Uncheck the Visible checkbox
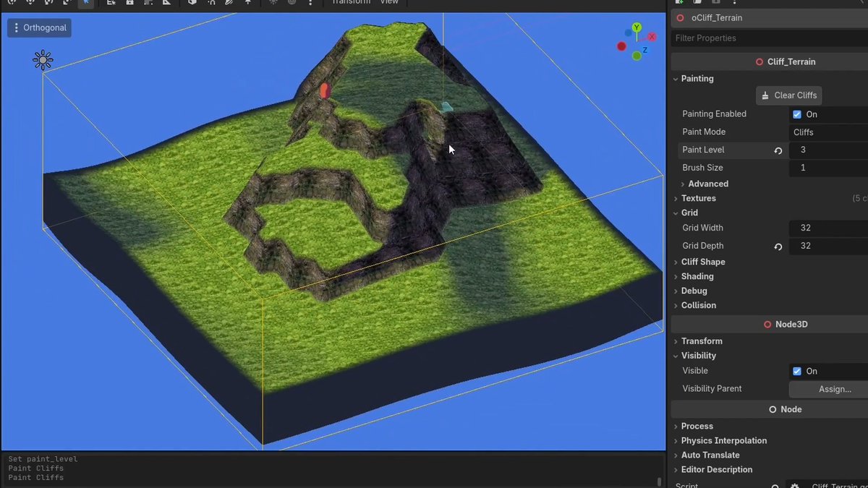The width and height of the screenshot is (868, 488). click(x=797, y=371)
